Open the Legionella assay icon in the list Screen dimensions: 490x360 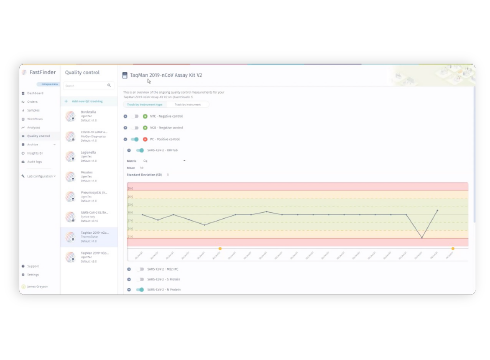pyautogui.click(x=70, y=156)
